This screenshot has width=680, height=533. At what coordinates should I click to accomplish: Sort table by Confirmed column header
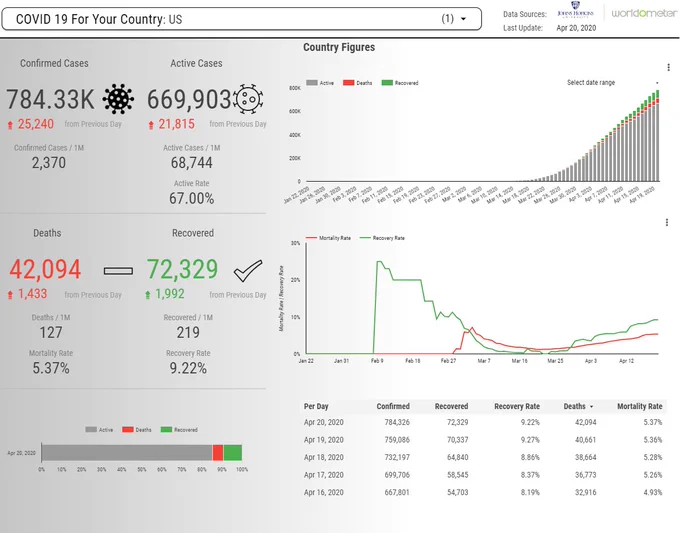[x=393, y=406]
